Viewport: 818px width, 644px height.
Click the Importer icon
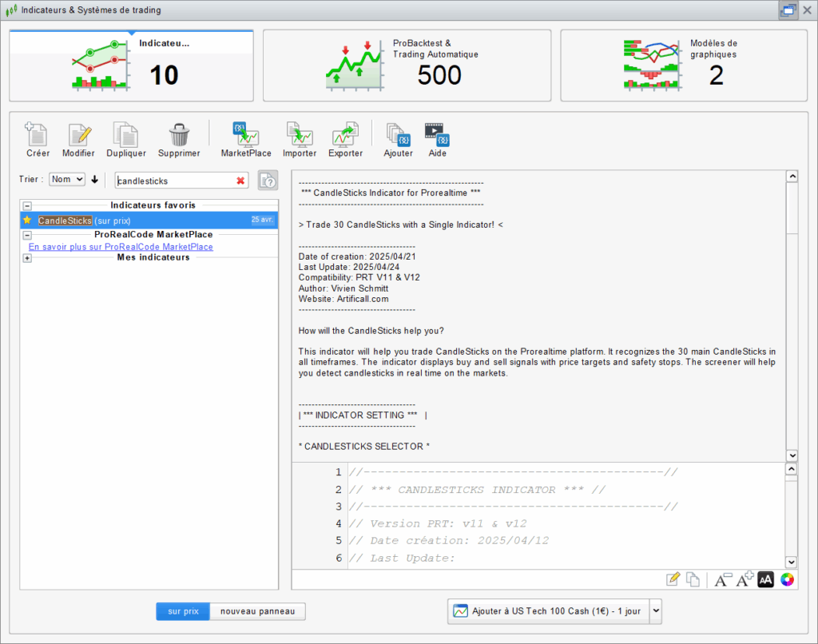tap(300, 134)
